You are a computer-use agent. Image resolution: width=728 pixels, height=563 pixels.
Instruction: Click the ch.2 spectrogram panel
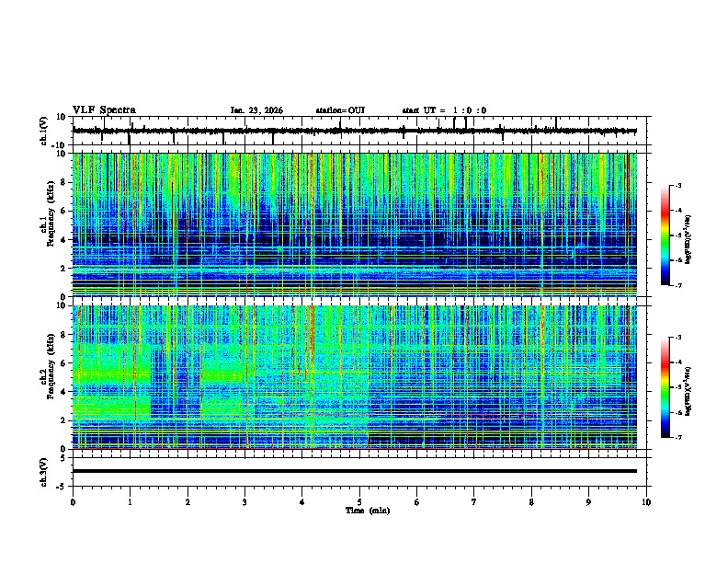(x=355, y=377)
